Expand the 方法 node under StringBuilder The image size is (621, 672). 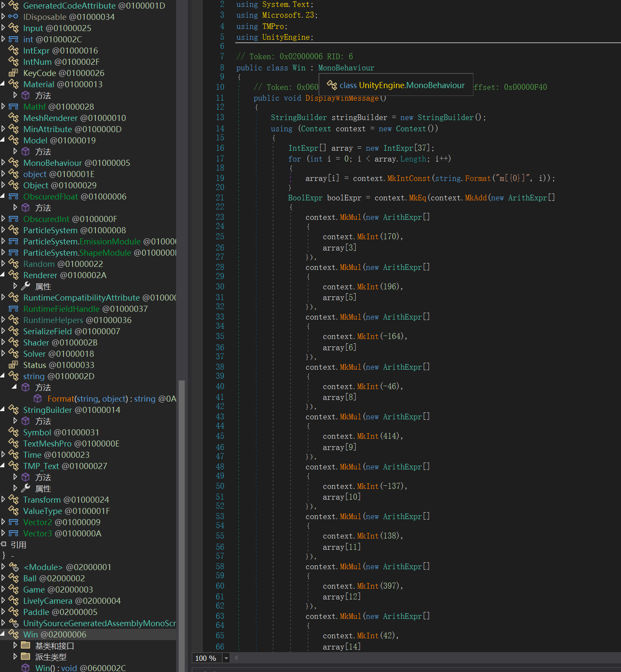click(x=15, y=421)
